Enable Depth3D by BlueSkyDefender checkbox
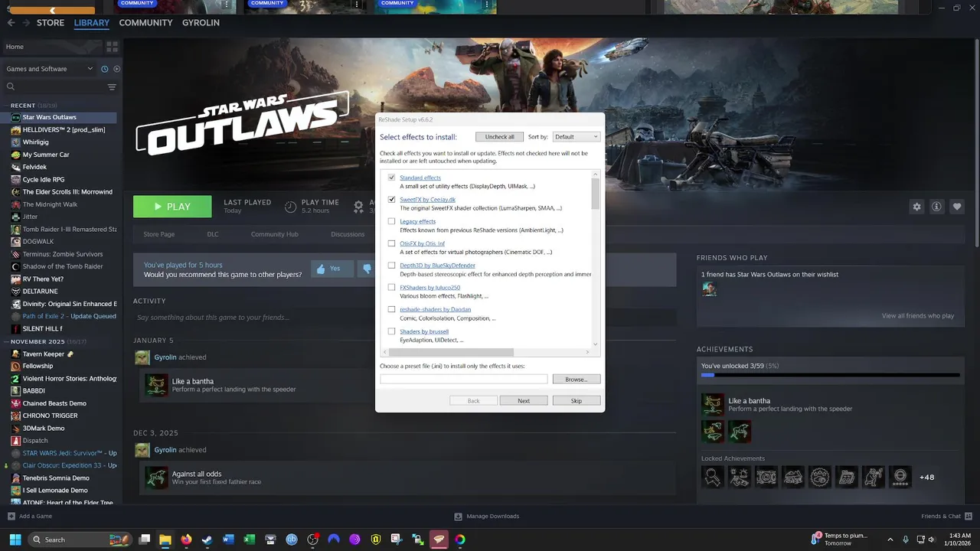Screen dimensions: 980x551 click(x=391, y=266)
